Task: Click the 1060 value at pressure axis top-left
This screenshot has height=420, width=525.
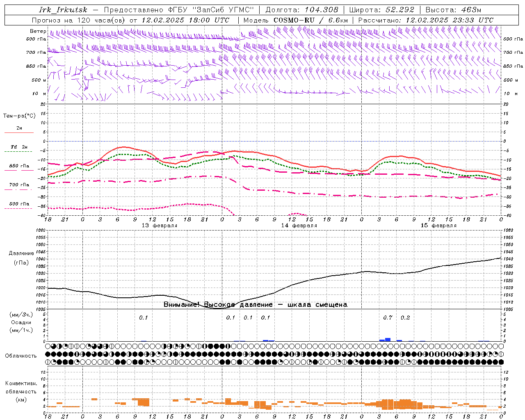Action: tap(41, 231)
